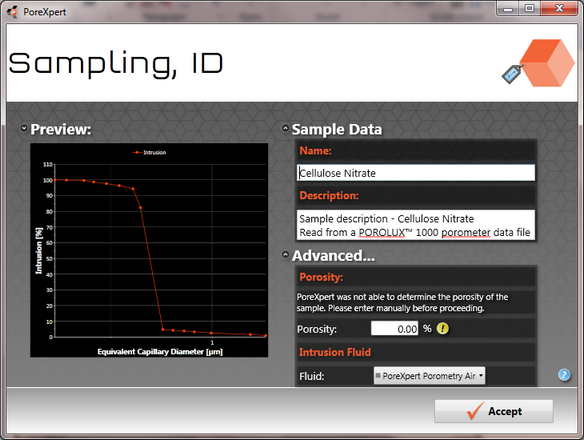
Task: Click the orange Description: label
Action: tap(329, 196)
